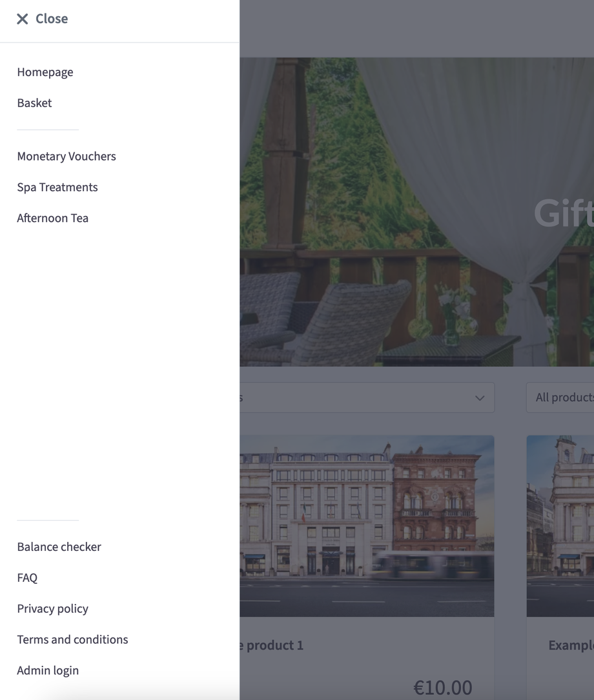Open Spa Treatments category
594x700 pixels.
(x=57, y=187)
